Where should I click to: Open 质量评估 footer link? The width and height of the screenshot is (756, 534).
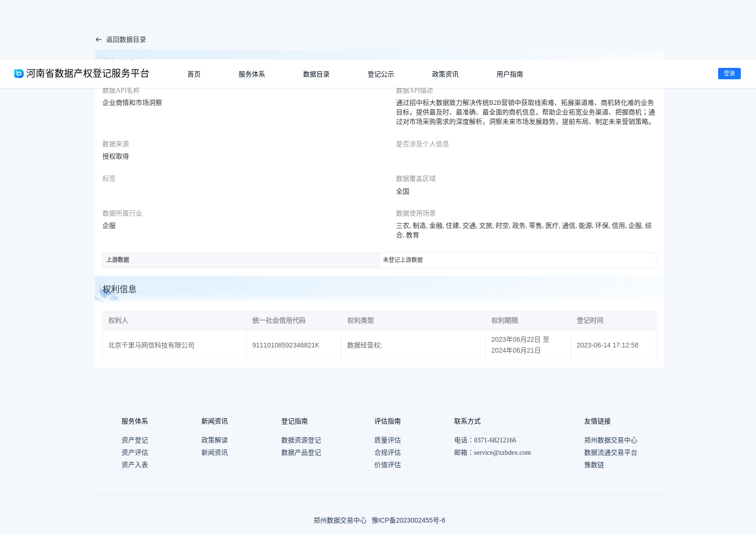[387, 440]
